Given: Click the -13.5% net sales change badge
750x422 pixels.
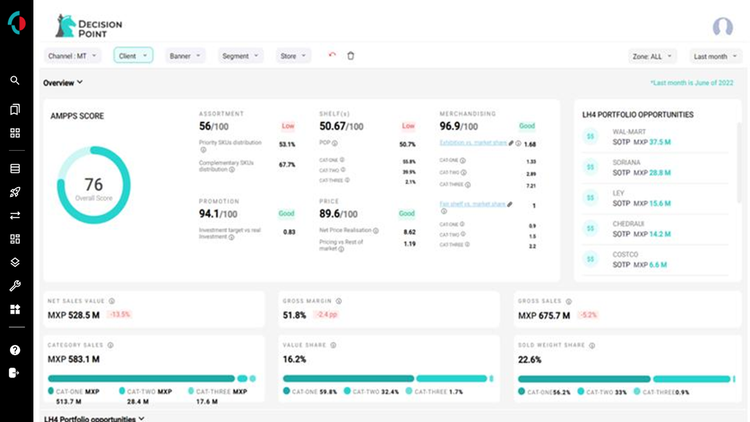Looking at the screenshot, I should tap(120, 314).
